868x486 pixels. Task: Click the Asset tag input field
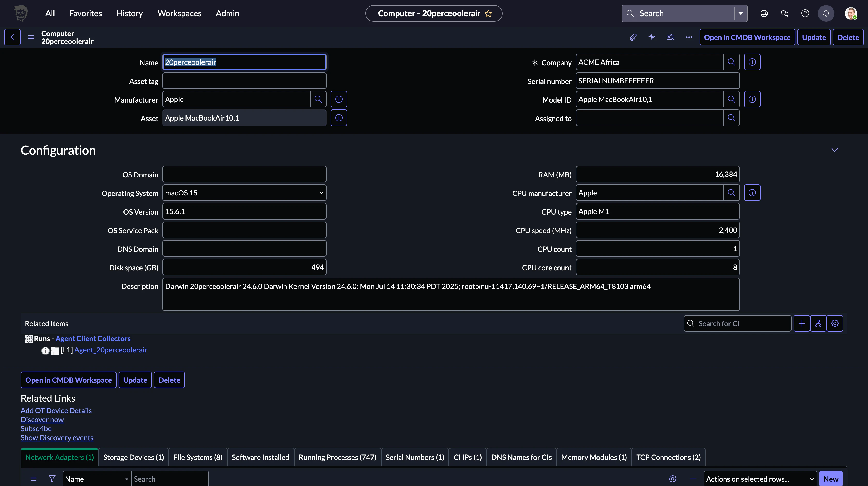[x=244, y=81]
